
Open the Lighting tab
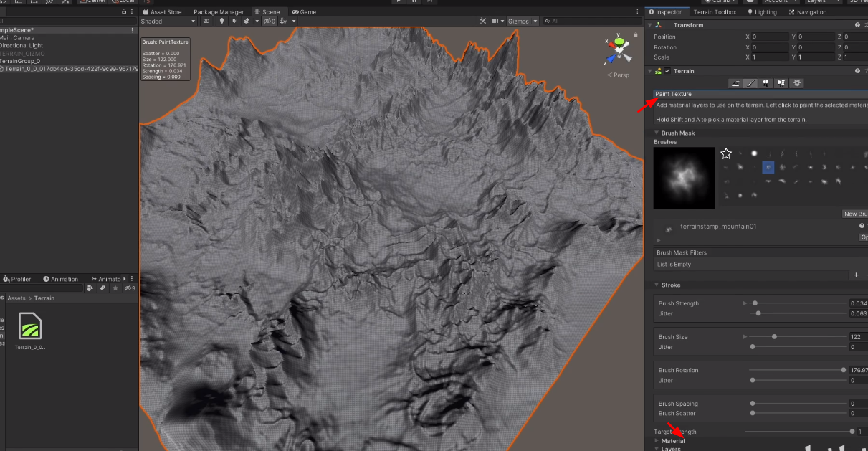point(763,12)
